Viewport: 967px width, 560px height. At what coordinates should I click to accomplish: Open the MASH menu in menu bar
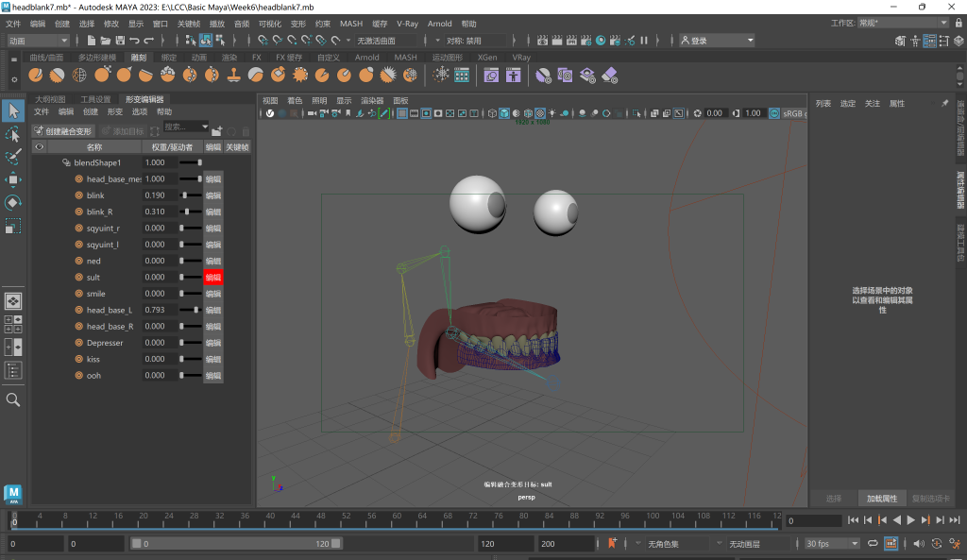pyautogui.click(x=350, y=23)
